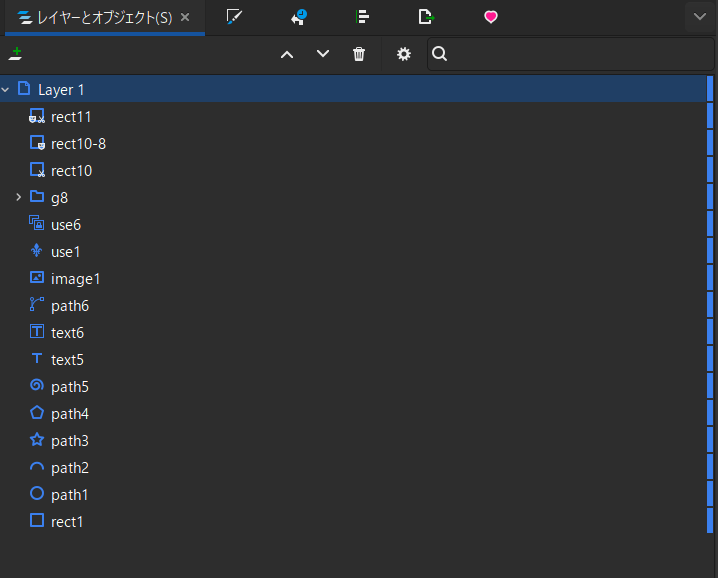Image resolution: width=718 pixels, height=578 pixels.
Task: Select the image1 item
Action: (x=75, y=279)
